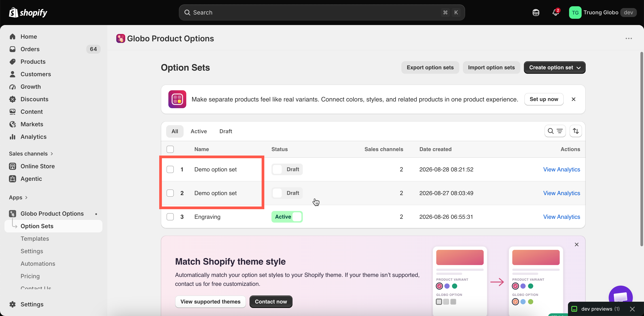Open Automations in sidebar
The image size is (644, 316).
tap(38, 263)
